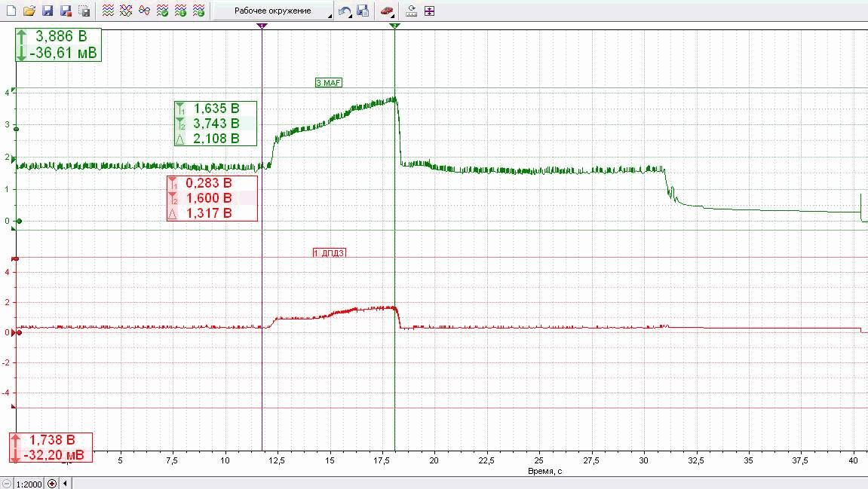868x489 pixels.
Task: Click the waveform icon with green checkmark
Action: pyautogui.click(x=162, y=11)
